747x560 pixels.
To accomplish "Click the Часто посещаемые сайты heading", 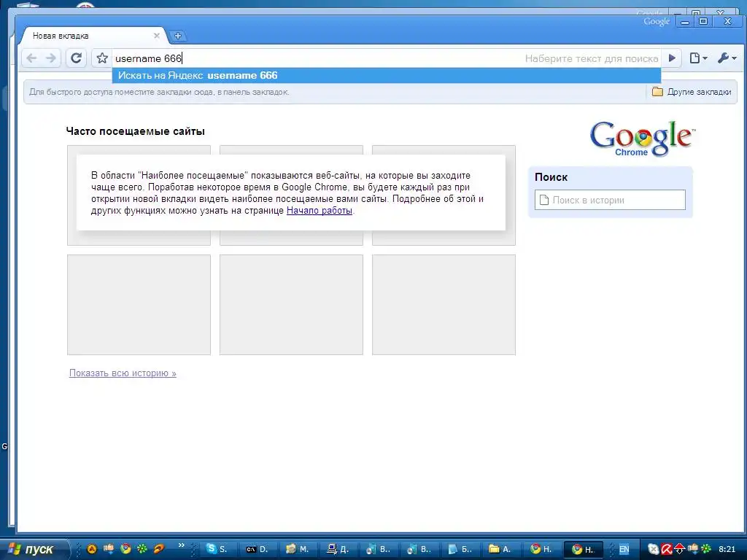I will 135,131.
